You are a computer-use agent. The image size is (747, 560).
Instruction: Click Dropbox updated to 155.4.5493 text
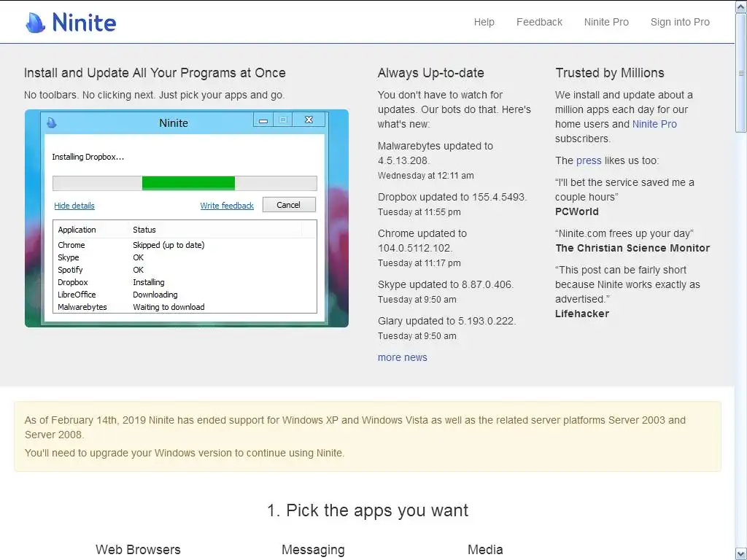(x=452, y=197)
